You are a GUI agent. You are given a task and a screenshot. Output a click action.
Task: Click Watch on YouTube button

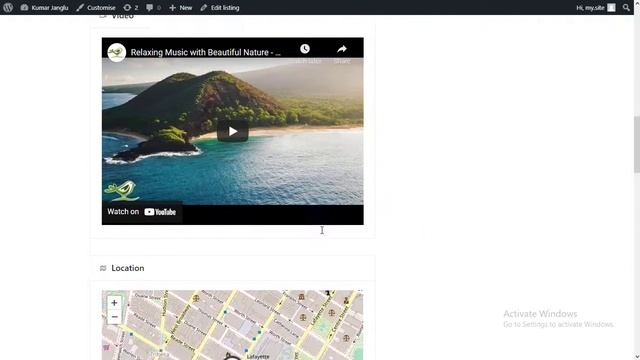(x=142, y=211)
